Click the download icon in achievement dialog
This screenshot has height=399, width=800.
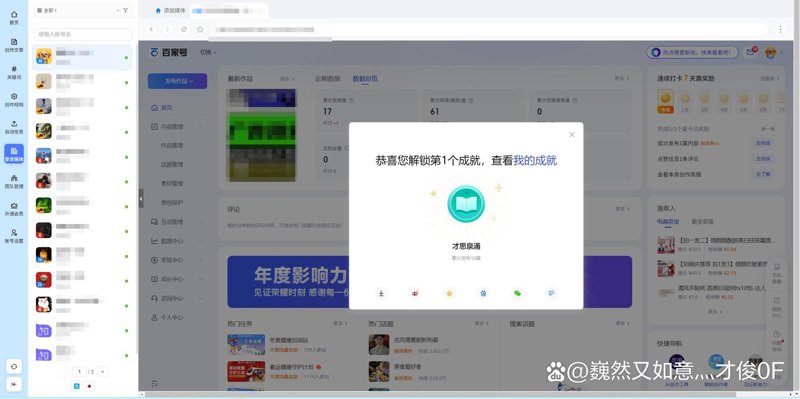[381, 293]
